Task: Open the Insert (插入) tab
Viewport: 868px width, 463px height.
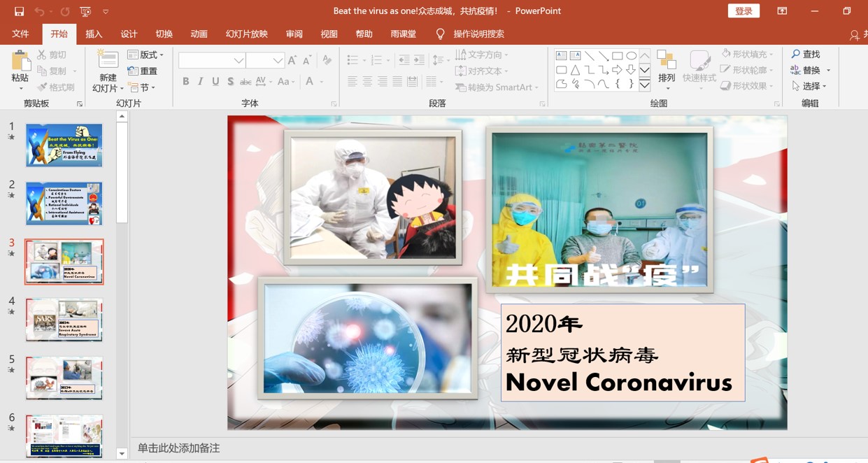Action: point(94,34)
